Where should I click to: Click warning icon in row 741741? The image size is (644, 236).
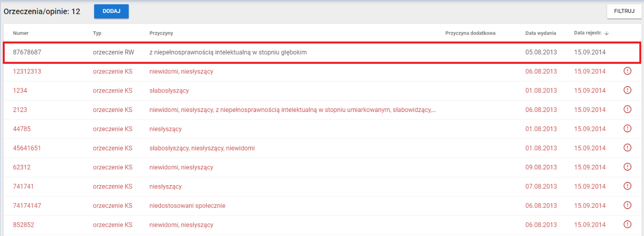coord(628,186)
